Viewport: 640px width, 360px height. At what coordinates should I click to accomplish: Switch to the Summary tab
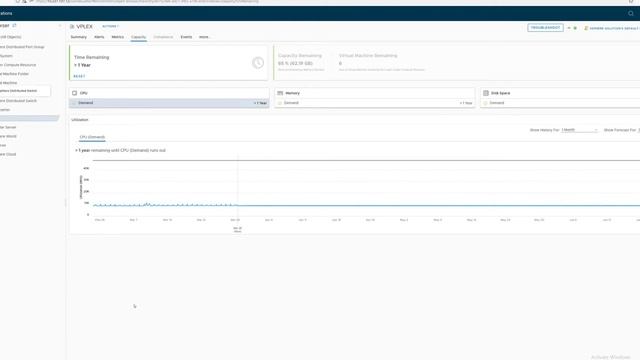pyautogui.click(x=78, y=37)
